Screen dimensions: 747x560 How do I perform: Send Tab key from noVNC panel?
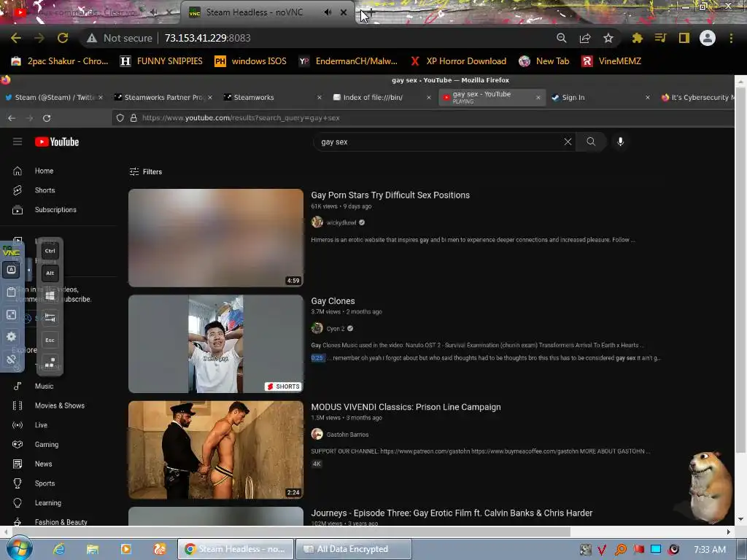click(50, 318)
